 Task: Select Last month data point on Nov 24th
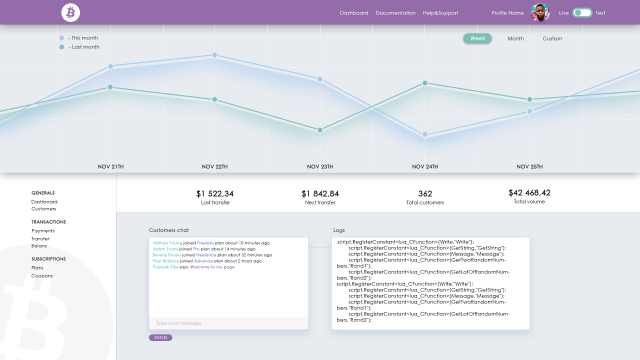[x=425, y=83]
